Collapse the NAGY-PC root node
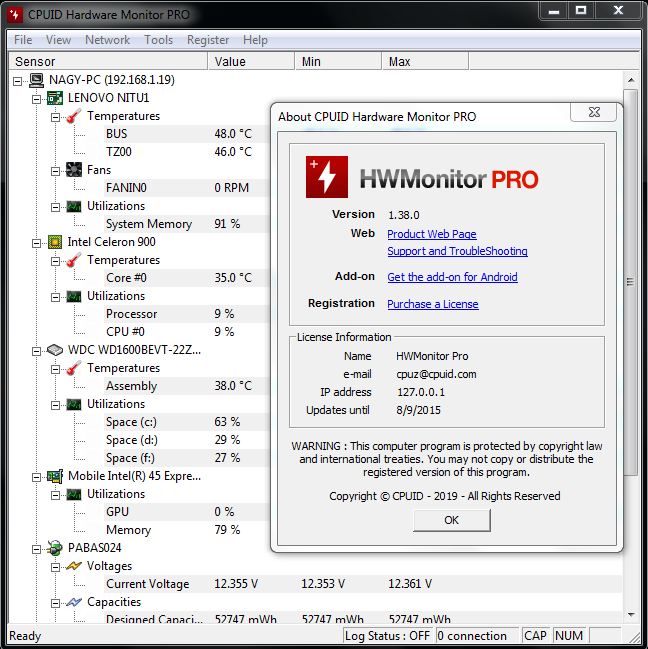The width and height of the screenshot is (648, 649). (17, 81)
